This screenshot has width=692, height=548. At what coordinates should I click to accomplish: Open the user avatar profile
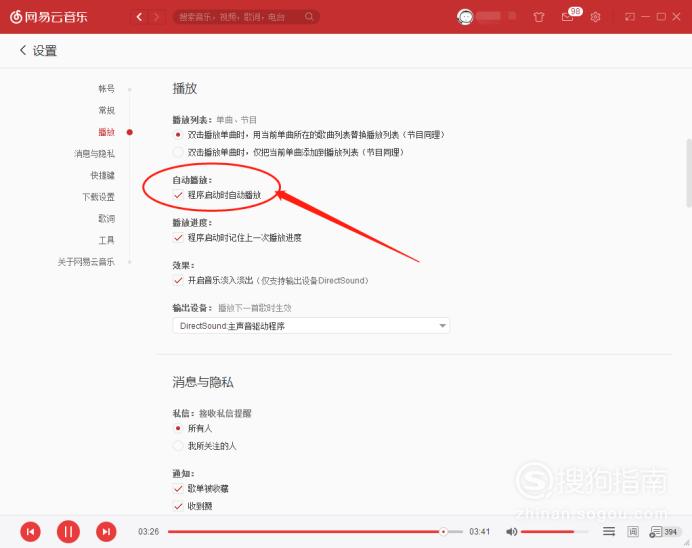click(465, 17)
